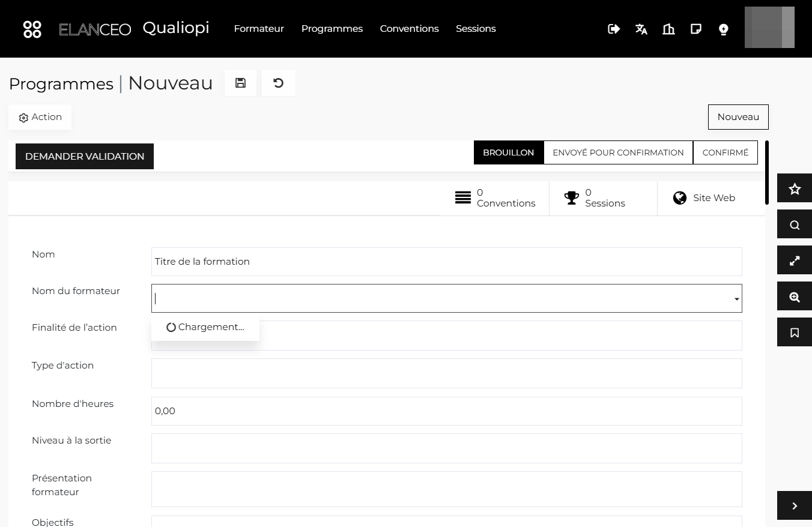812x527 pixels.
Task: Click the Niveau à la sortie field
Action: (447, 448)
